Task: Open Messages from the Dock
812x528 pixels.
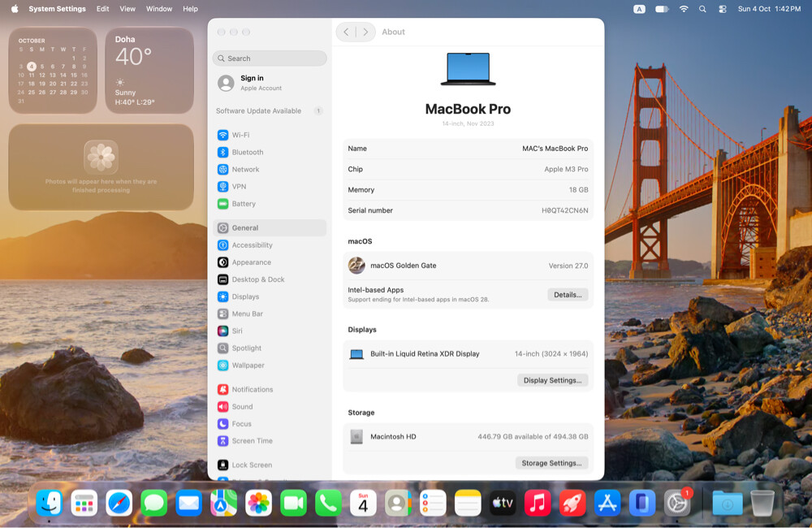Action: tap(153, 503)
